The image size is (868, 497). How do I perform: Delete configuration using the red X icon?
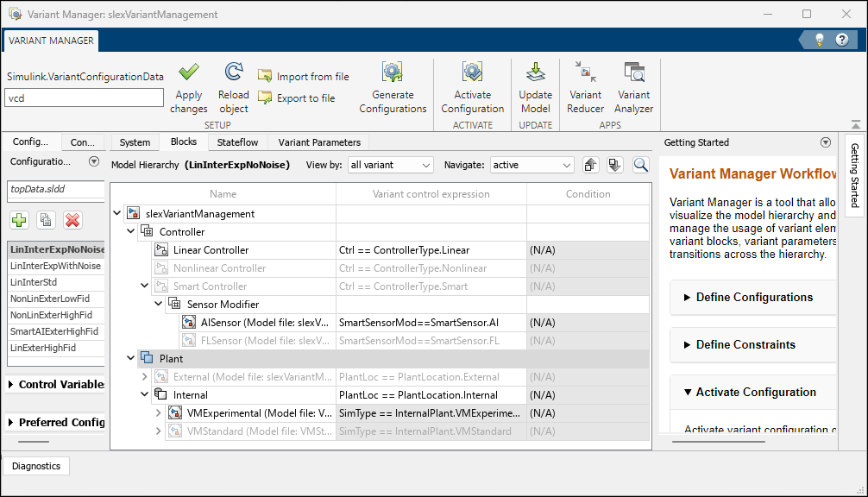point(73,220)
